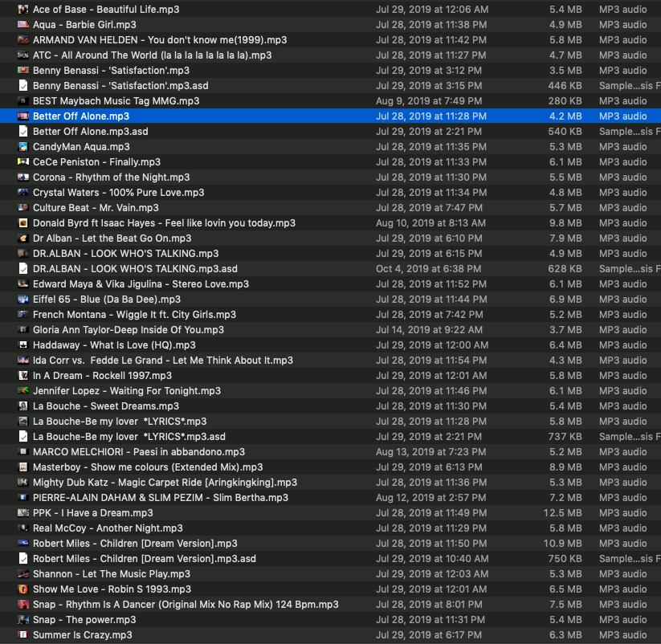Click the Aqua - Barbie Girl file icon
The image size is (661, 644).
(x=23, y=24)
